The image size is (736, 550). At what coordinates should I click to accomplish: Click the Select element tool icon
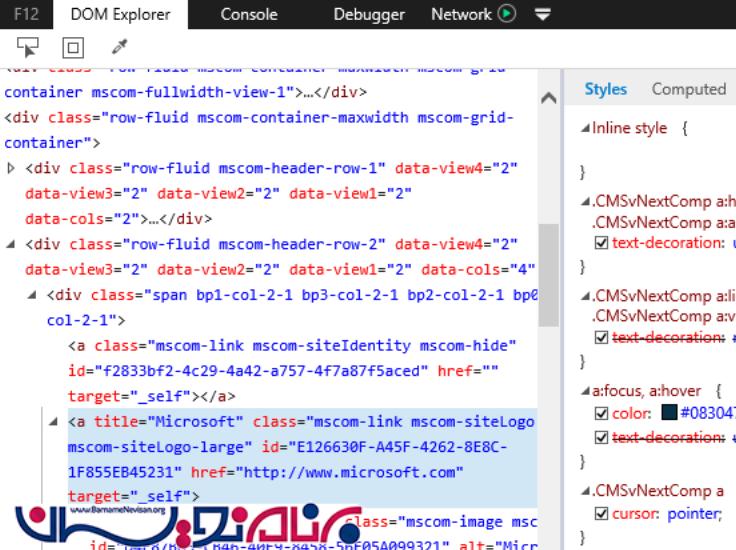27,46
